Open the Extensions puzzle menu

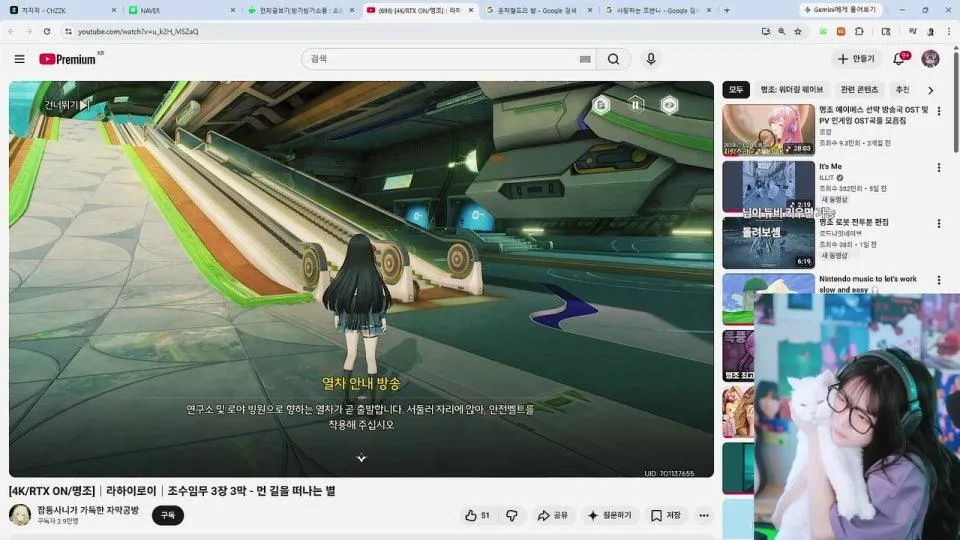(859, 31)
